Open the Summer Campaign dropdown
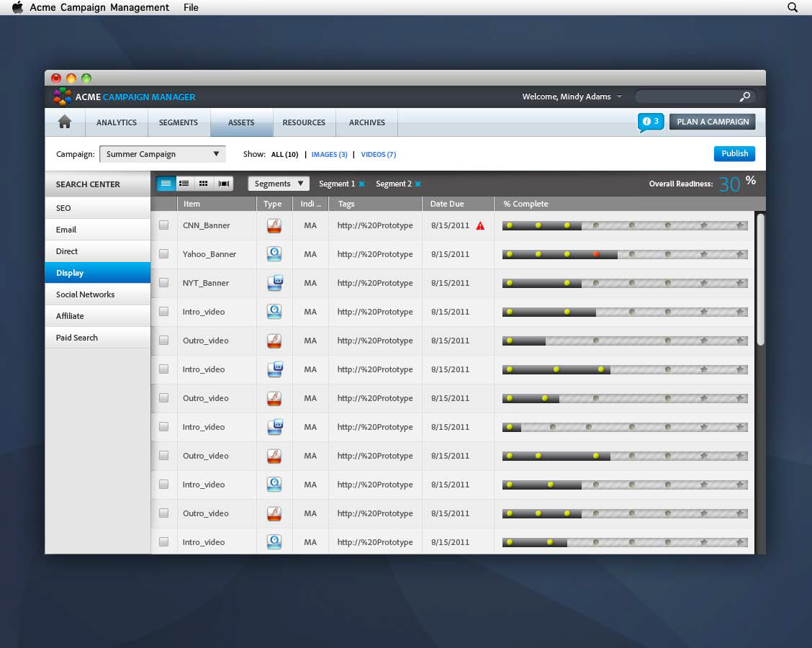 163,154
